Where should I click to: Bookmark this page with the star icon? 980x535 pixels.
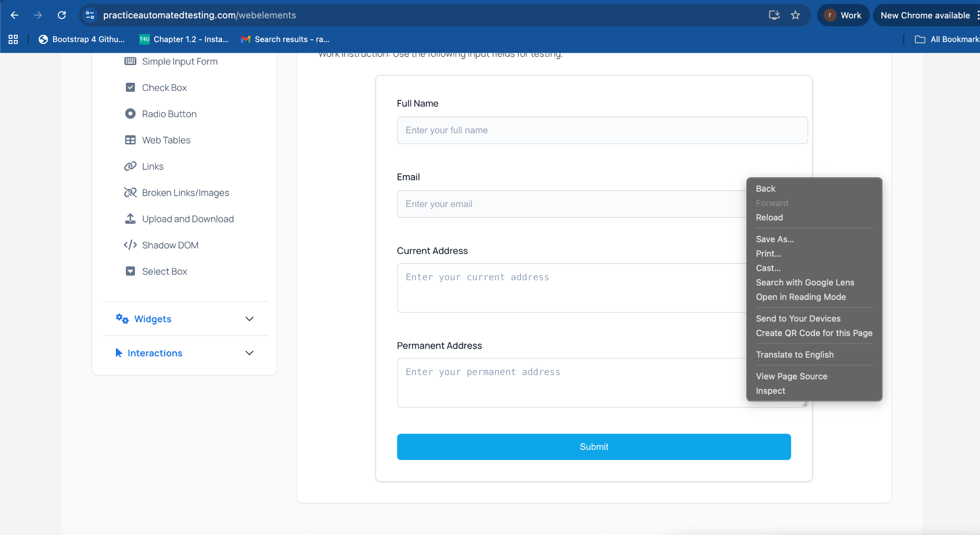pyautogui.click(x=795, y=15)
